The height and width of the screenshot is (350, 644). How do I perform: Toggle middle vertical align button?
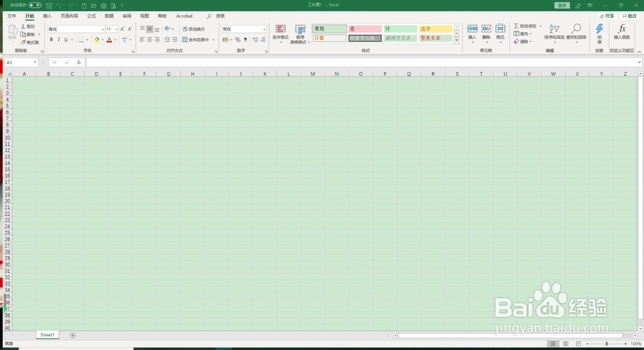click(x=149, y=29)
